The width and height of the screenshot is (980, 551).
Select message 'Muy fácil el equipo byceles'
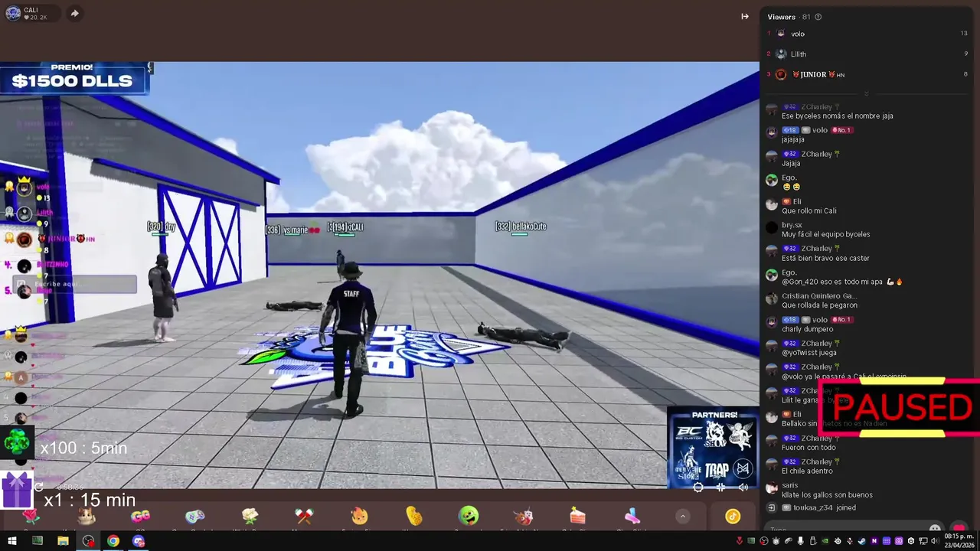click(826, 234)
